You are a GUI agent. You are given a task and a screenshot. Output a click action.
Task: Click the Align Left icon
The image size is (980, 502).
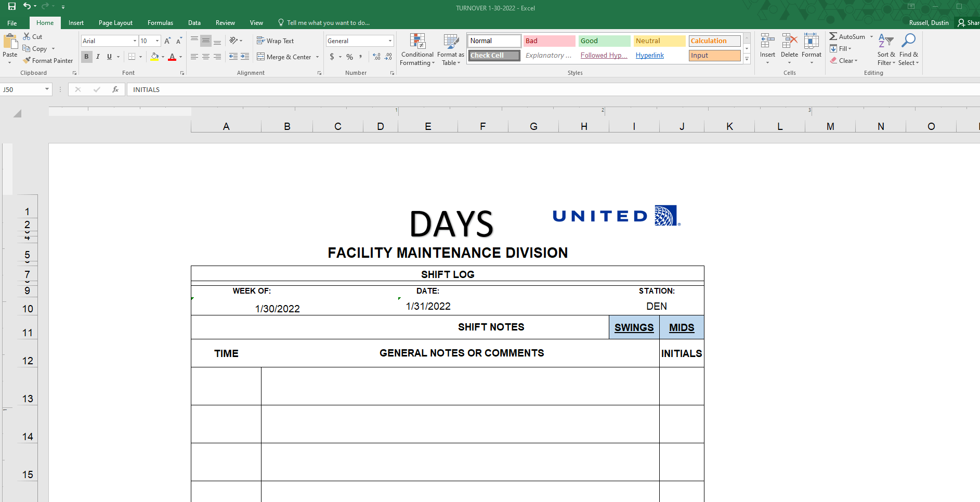[x=194, y=57]
